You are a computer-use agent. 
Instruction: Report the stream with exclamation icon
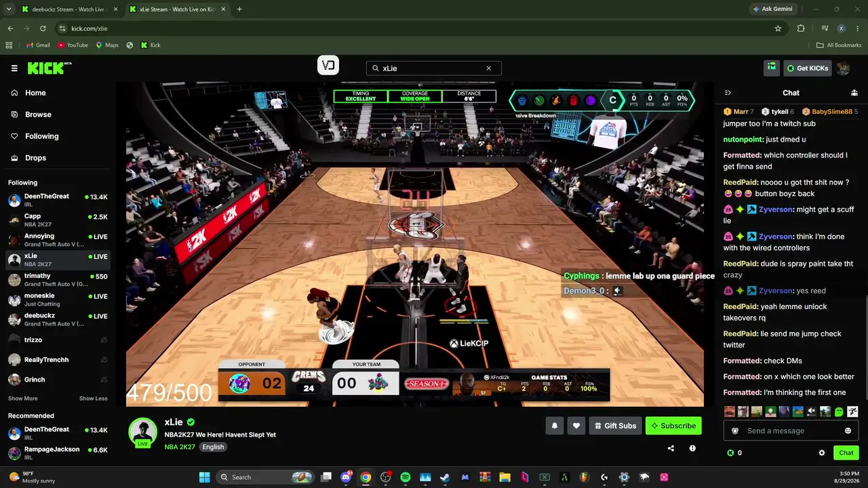tap(692, 448)
